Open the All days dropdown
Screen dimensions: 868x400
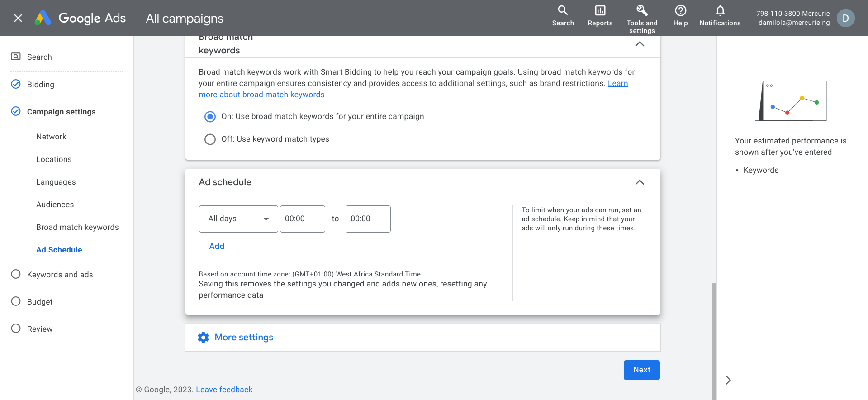(x=238, y=219)
